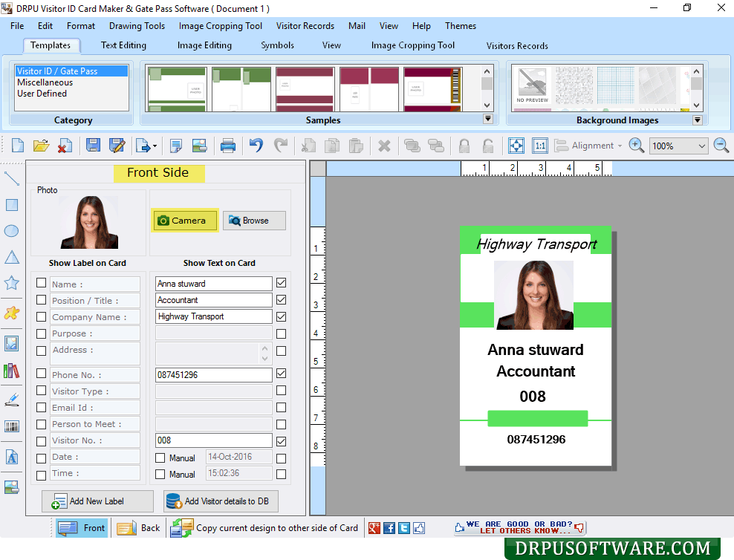Toggle the Manual checkbox for Date
This screenshot has height=560, width=734.
click(x=160, y=458)
